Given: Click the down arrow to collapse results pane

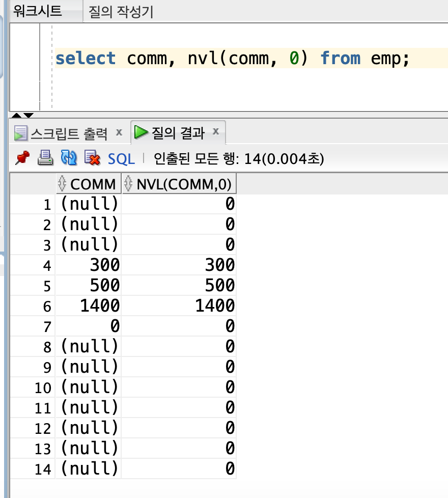Looking at the screenshot, I should point(29,115).
